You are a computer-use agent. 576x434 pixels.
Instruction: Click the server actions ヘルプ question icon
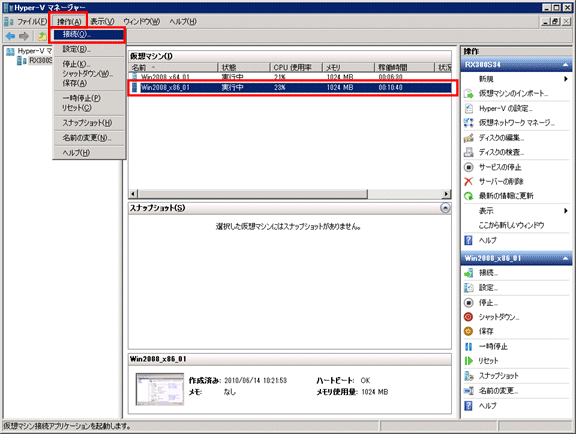(469, 240)
